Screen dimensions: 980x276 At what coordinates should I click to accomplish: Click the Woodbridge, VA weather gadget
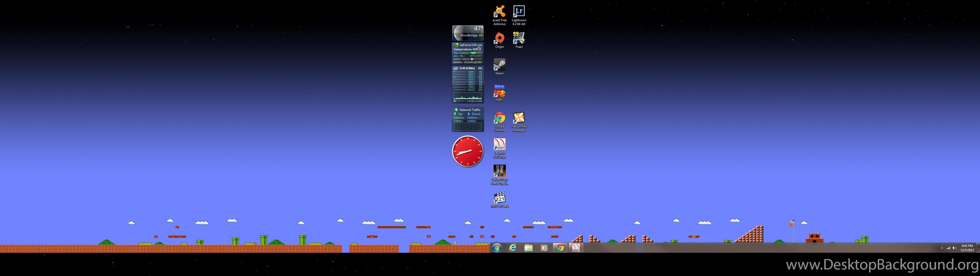pyautogui.click(x=468, y=33)
